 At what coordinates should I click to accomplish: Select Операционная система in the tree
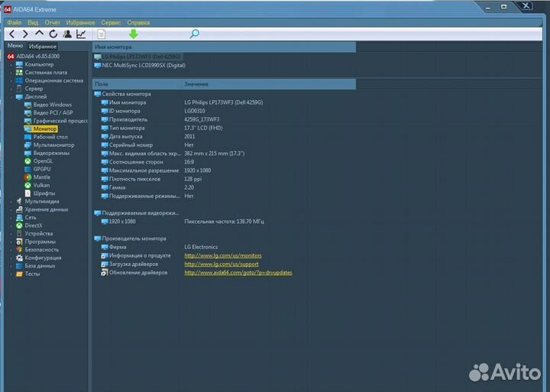click(x=50, y=80)
